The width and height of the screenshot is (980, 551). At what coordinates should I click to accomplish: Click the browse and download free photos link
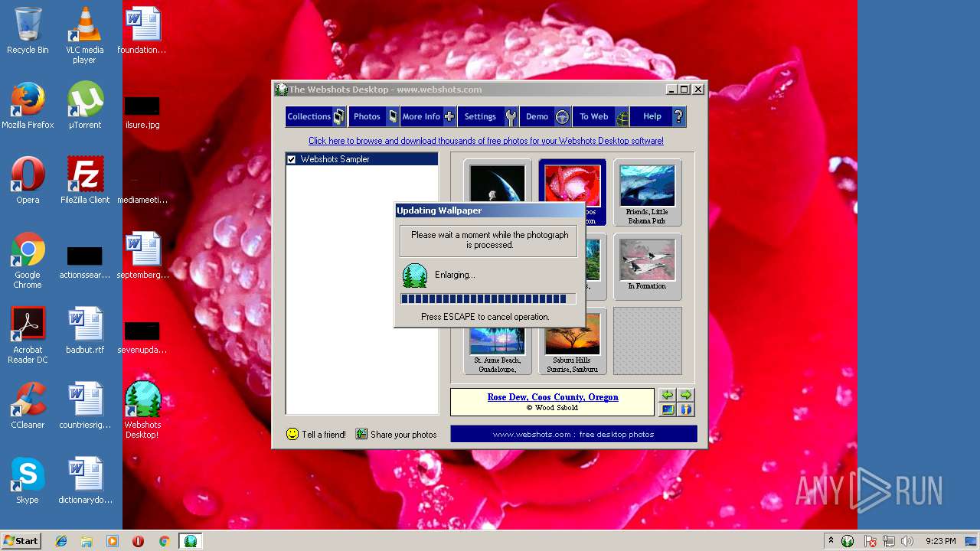pyautogui.click(x=486, y=141)
